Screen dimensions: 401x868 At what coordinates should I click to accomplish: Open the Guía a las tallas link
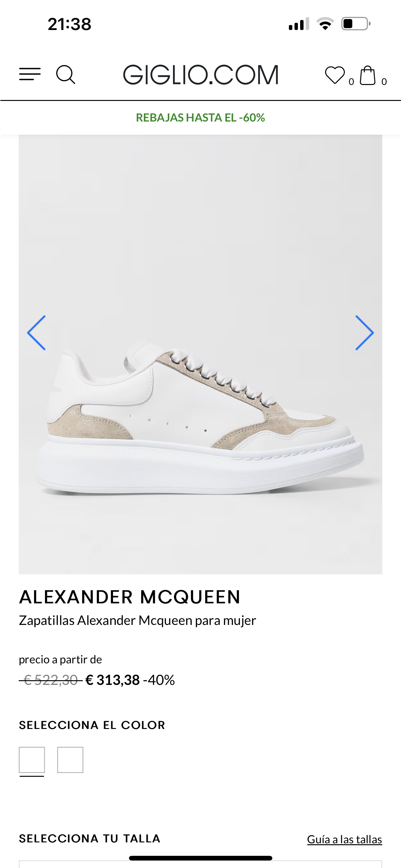pyautogui.click(x=344, y=839)
